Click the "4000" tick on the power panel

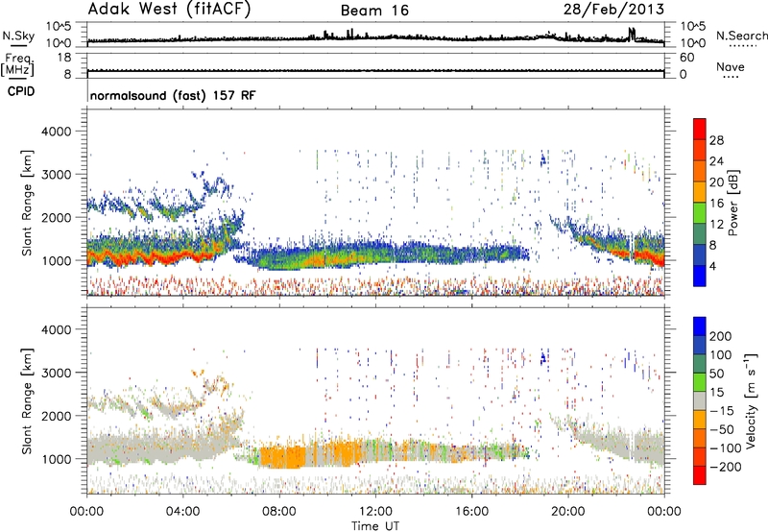[56, 132]
